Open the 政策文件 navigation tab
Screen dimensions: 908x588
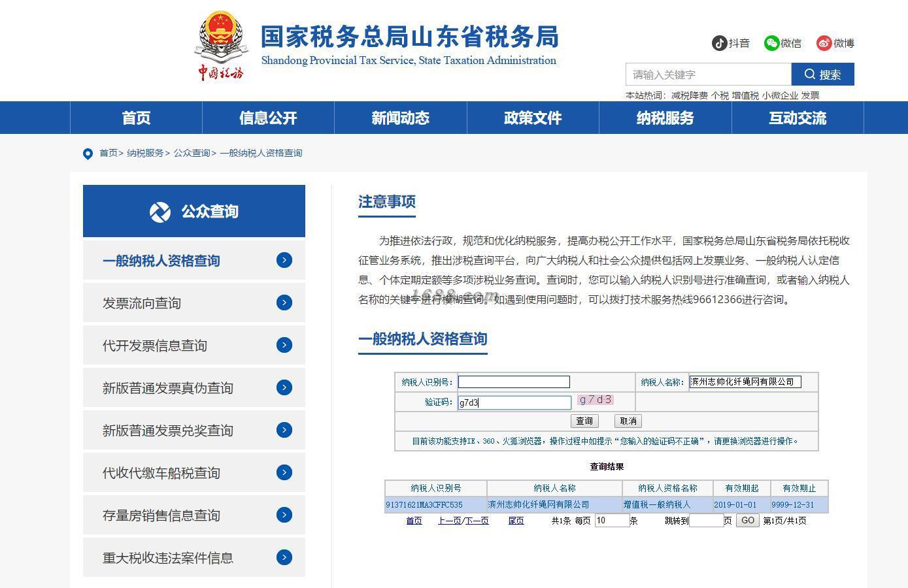point(533,118)
